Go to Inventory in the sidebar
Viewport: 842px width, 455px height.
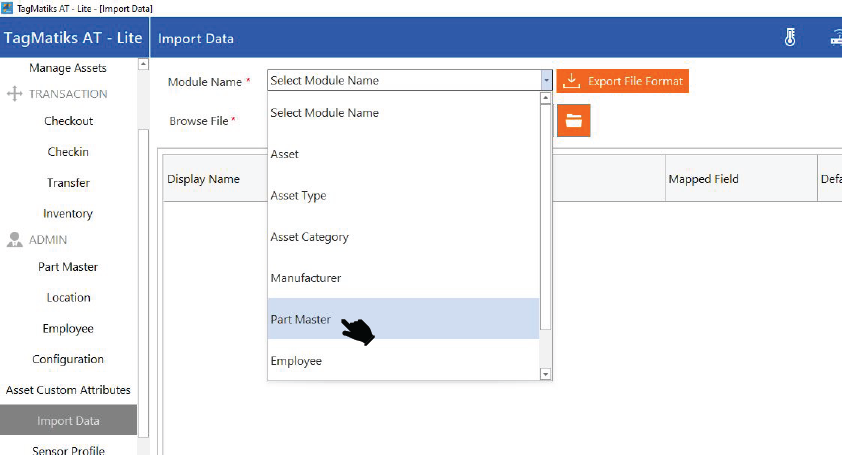pos(68,214)
